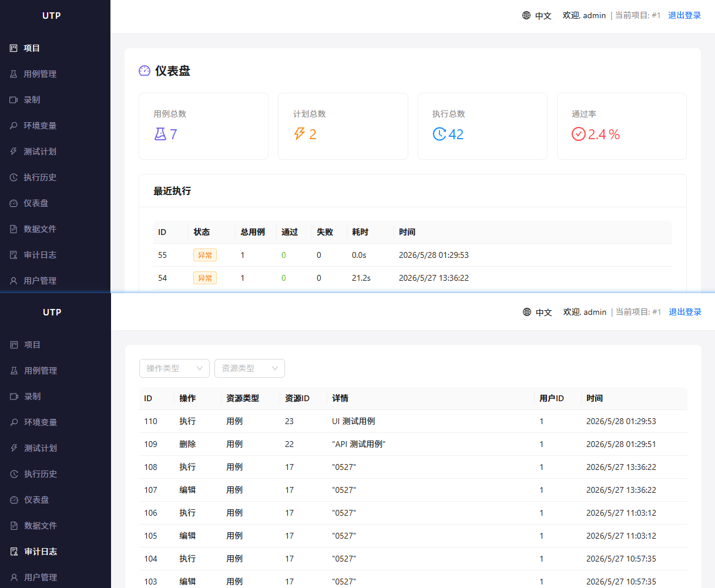Click 用户ID column header in audit table
This screenshot has height=588, width=715.
[x=552, y=398]
